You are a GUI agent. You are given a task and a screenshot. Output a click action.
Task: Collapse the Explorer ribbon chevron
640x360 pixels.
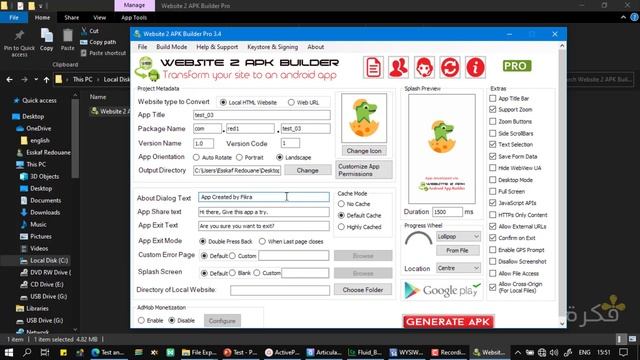tap(623, 18)
